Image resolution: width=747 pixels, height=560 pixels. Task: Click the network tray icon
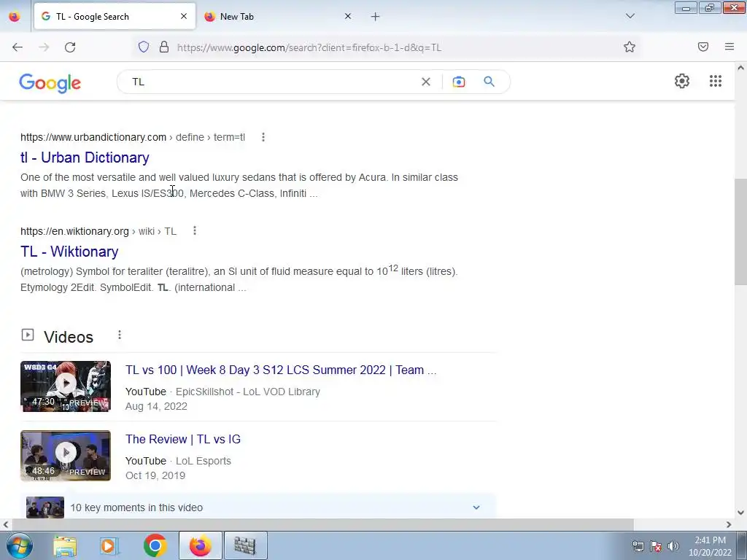tap(638, 545)
